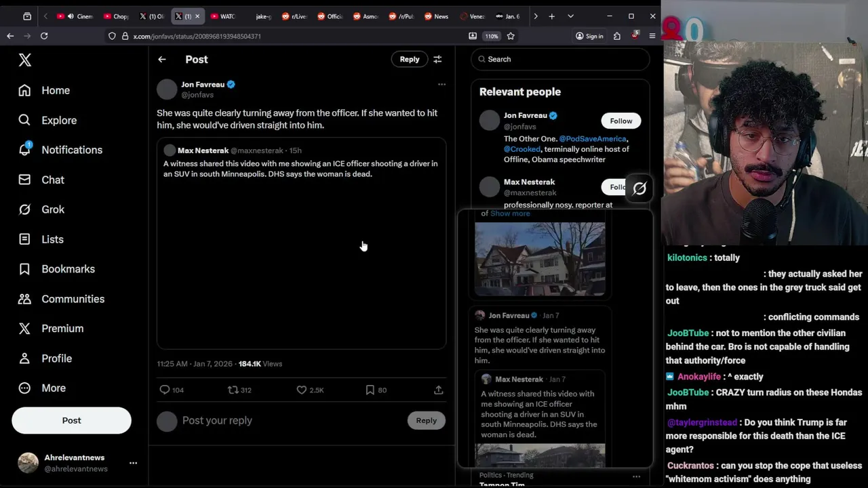Open Max Nesterak in Relevant people

coord(529,182)
